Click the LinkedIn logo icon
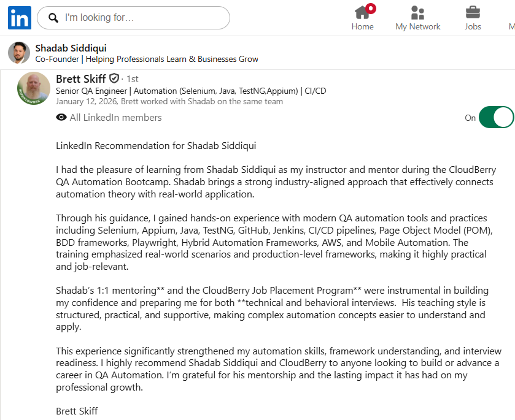This screenshot has width=515, height=420. [x=20, y=18]
